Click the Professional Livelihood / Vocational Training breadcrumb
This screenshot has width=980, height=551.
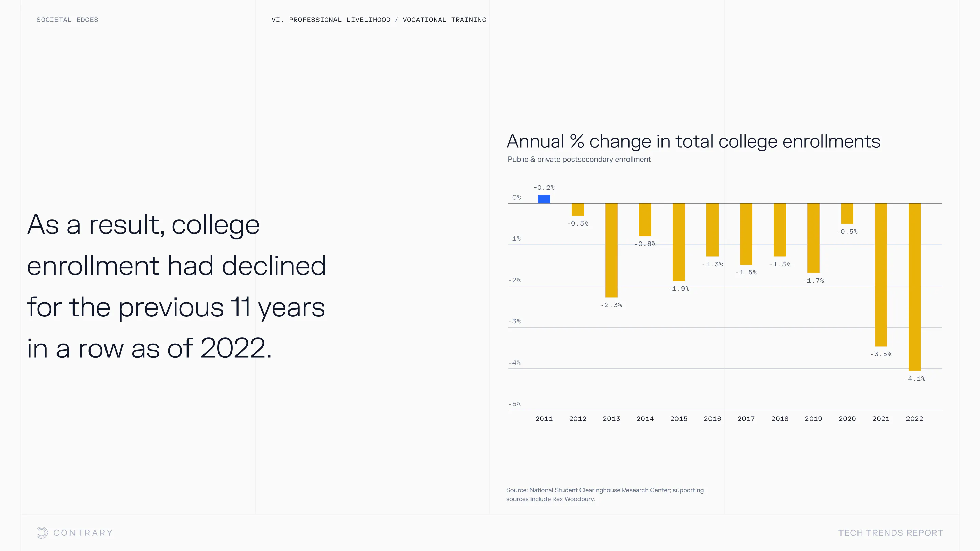coord(378,20)
